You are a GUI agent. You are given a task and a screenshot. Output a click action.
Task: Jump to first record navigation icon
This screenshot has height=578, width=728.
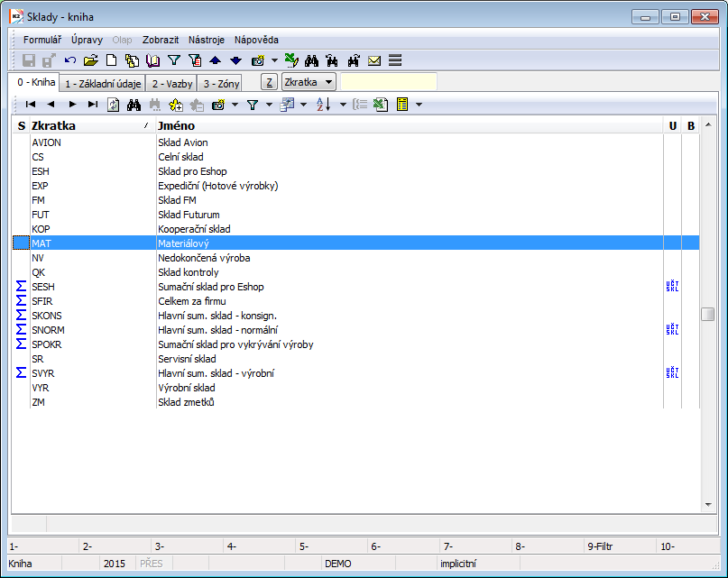(x=31, y=105)
